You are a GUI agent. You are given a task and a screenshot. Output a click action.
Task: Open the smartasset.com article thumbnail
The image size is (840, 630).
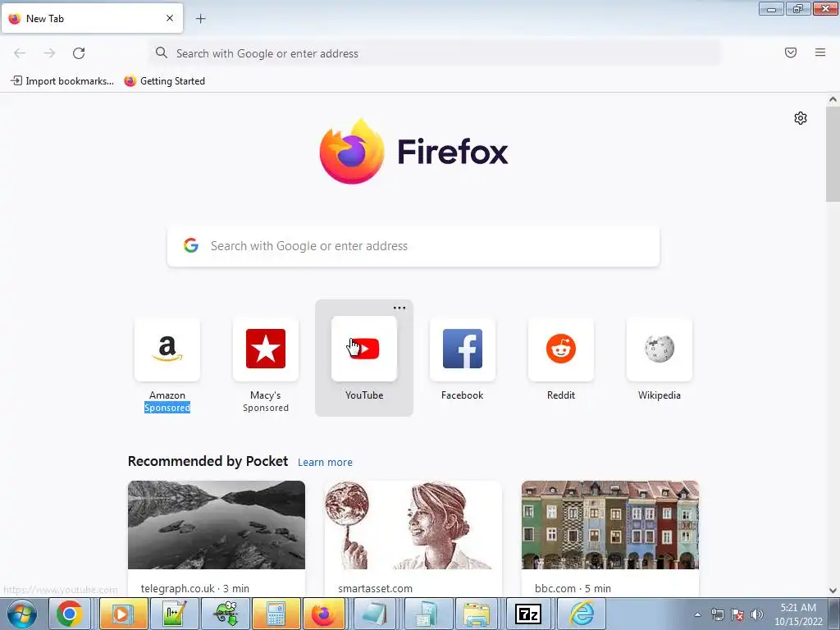coord(413,525)
